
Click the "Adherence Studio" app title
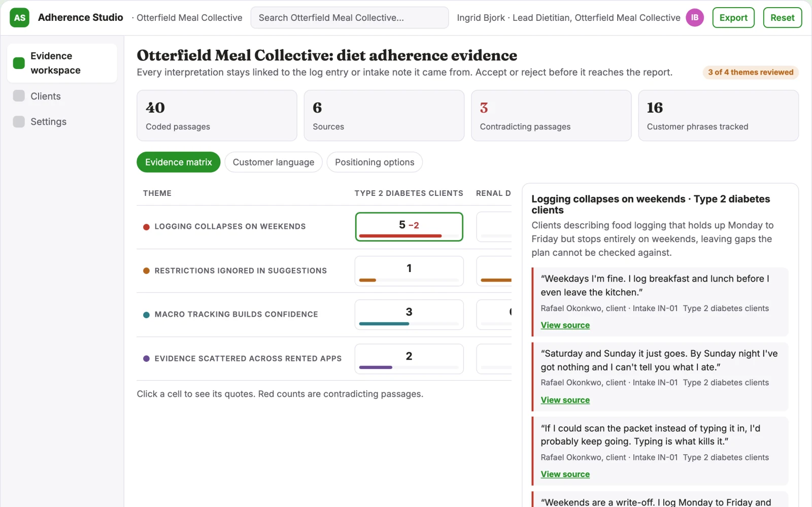(x=81, y=18)
